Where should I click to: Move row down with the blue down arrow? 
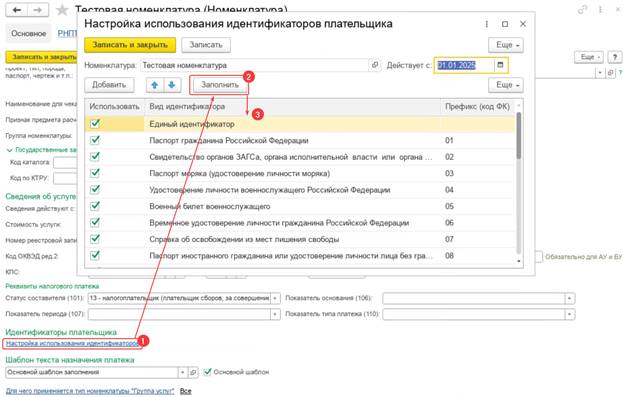tap(172, 85)
